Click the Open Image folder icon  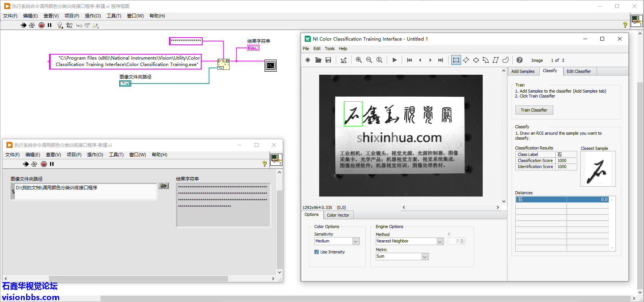coord(318,60)
